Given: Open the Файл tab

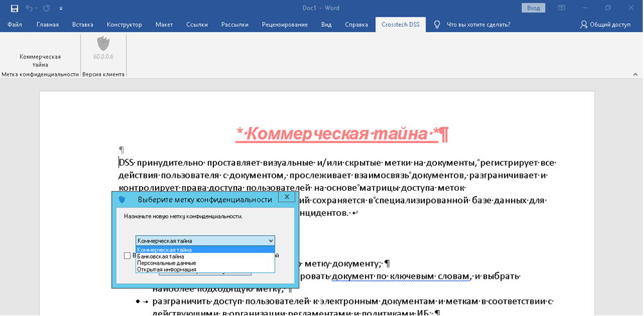Looking at the screenshot, I should pos(14,24).
